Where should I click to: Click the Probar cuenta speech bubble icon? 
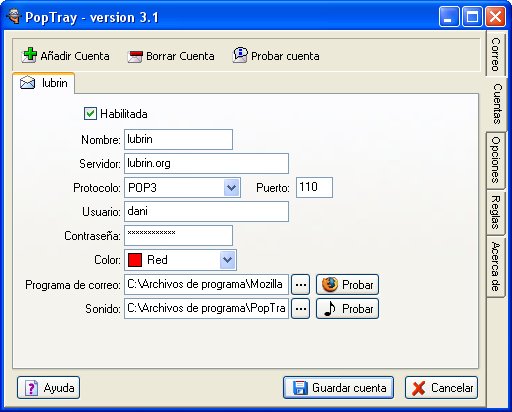240,55
